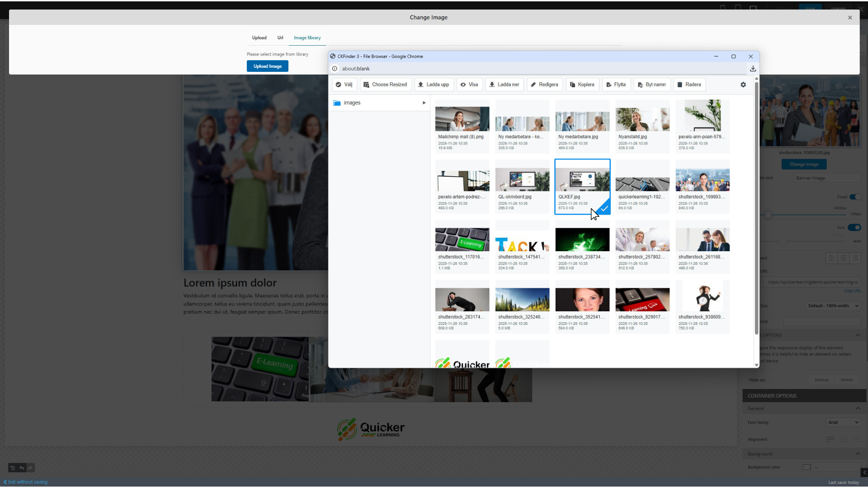This screenshot has height=488, width=868.
Task: Click Redigera to edit selected image
Action: coord(544,84)
